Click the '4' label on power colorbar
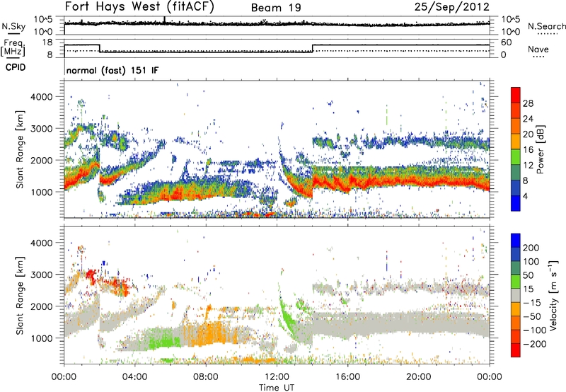This screenshot has height=392, width=566. tap(525, 197)
